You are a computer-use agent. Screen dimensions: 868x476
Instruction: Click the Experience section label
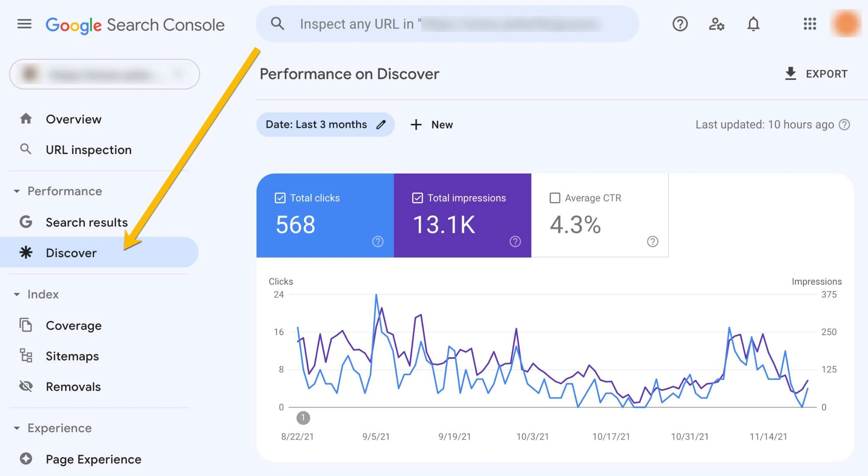(59, 428)
